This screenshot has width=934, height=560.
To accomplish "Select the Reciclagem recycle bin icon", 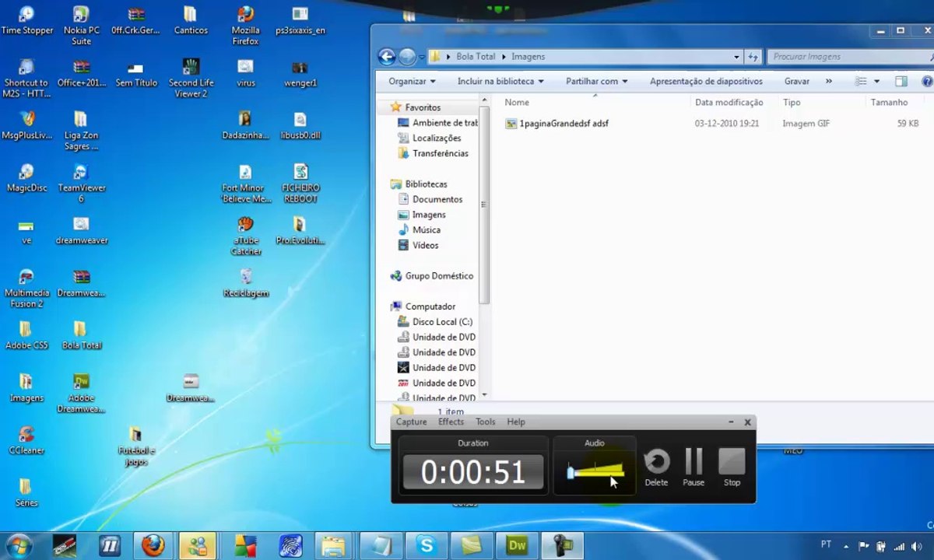I will tap(245, 283).
